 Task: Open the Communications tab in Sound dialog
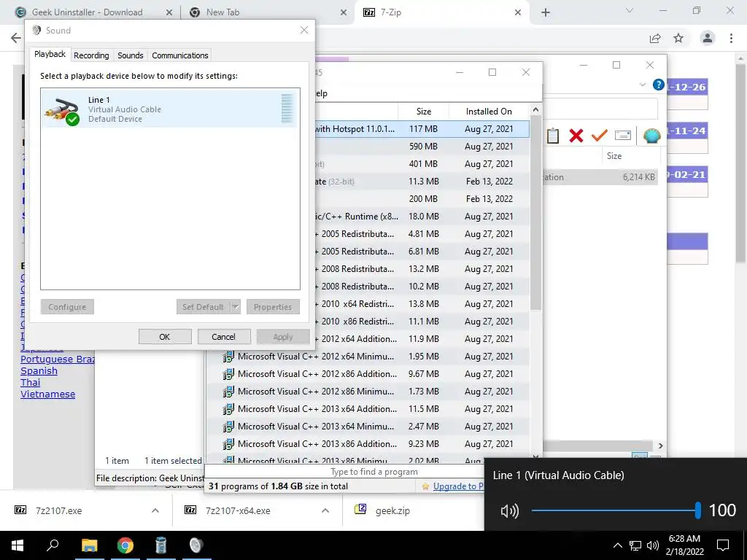tap(179, 55)
